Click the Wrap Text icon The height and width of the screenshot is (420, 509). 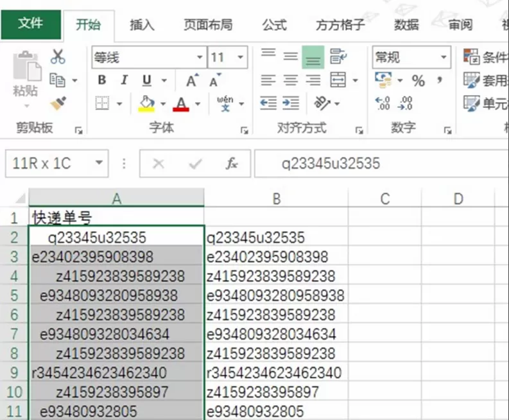(338, 57)
